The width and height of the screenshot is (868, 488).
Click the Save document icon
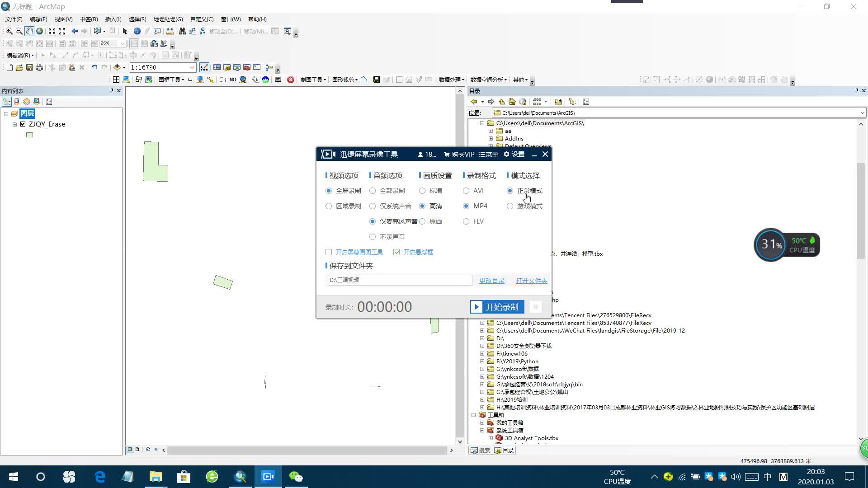tap(29, 67)
